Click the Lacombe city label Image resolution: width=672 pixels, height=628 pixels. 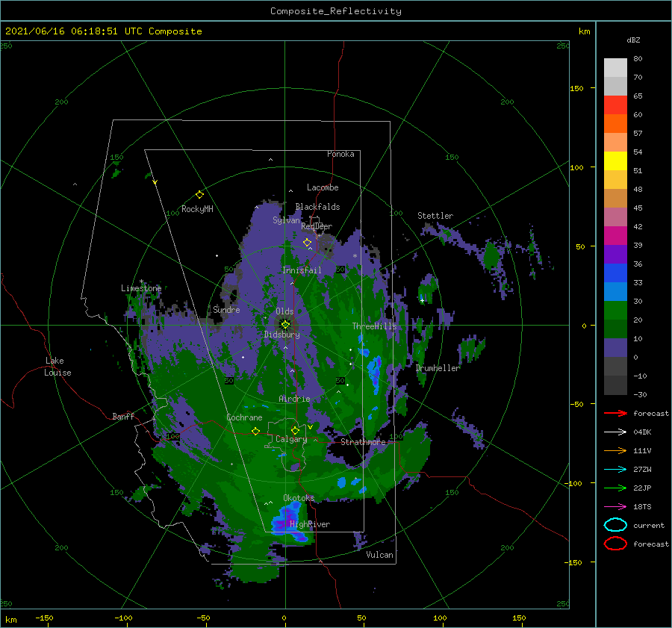tap(323, 187)
